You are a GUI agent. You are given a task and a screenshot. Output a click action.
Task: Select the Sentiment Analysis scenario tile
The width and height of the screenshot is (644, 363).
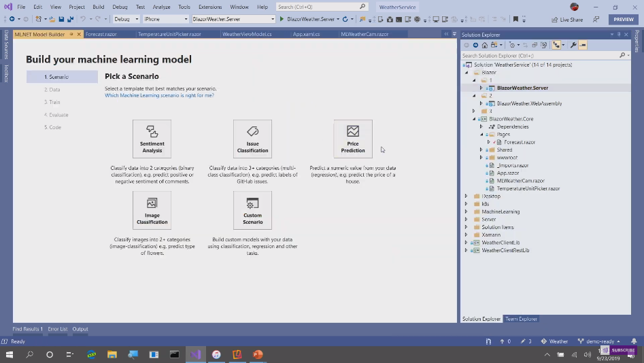tap(152, 139)
